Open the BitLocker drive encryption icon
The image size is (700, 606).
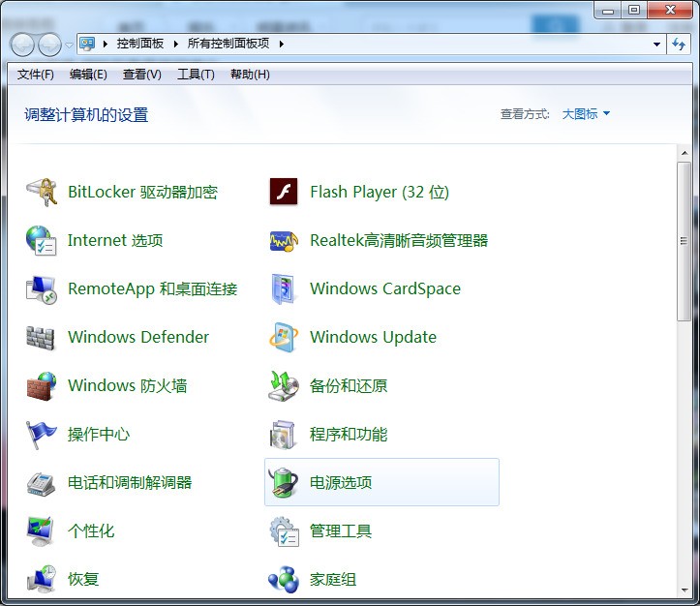click(x=41, y=192)
